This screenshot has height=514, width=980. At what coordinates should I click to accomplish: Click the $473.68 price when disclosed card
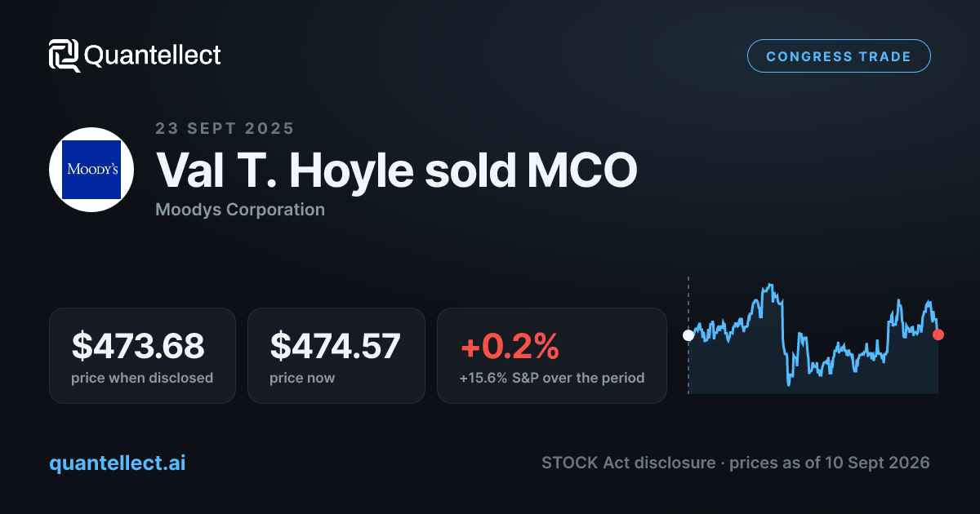(142, 356)
